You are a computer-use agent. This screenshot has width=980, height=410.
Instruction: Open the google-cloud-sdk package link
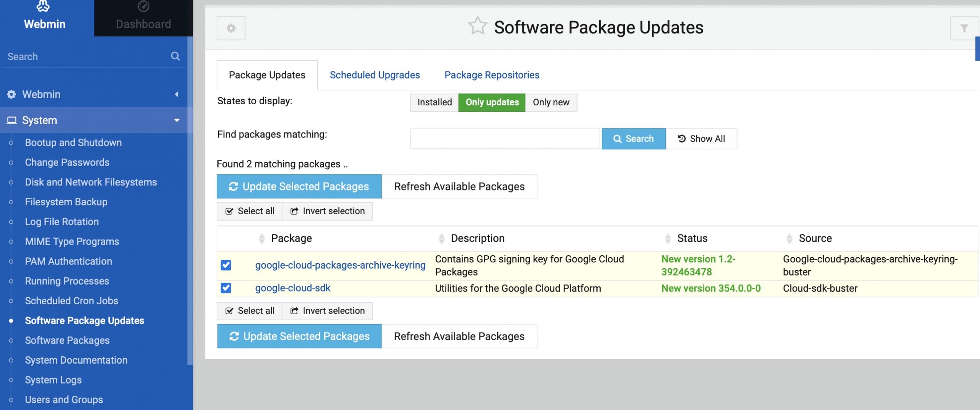point(293,288)
